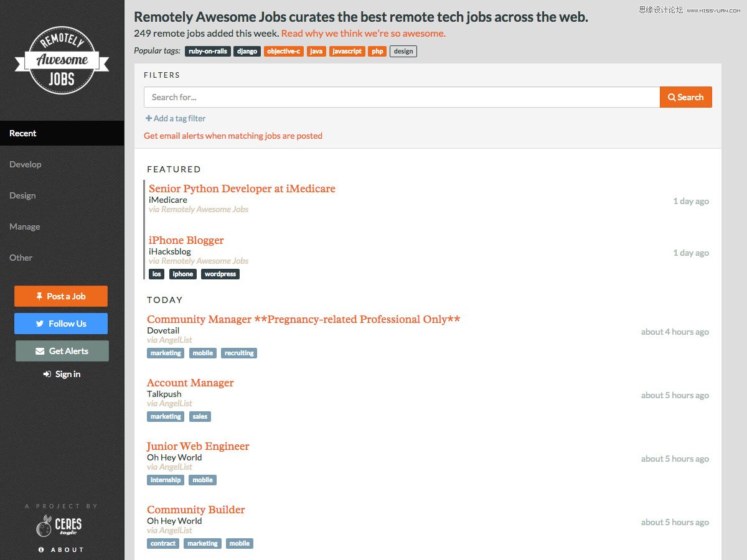The height and width of the screenshot is (560, 747).
Task: Click the Get Alerts button
Action: (62, 351)
